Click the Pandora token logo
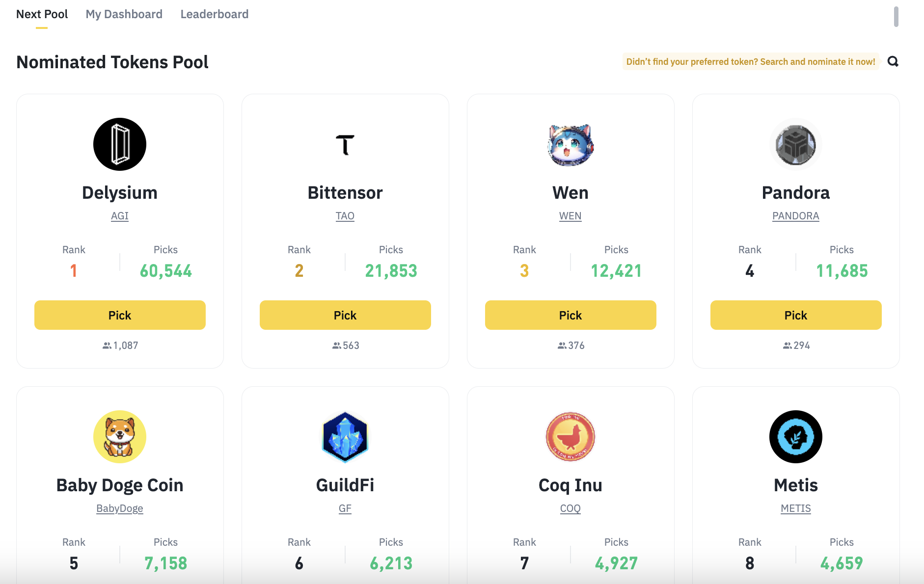924x584 pixels. point(795,145)
